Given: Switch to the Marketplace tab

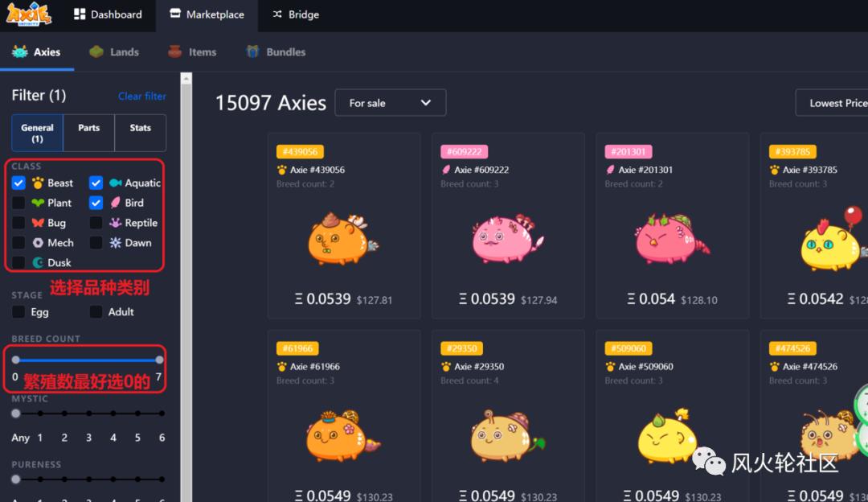Looking at the screenshot, I should point(207,14).
